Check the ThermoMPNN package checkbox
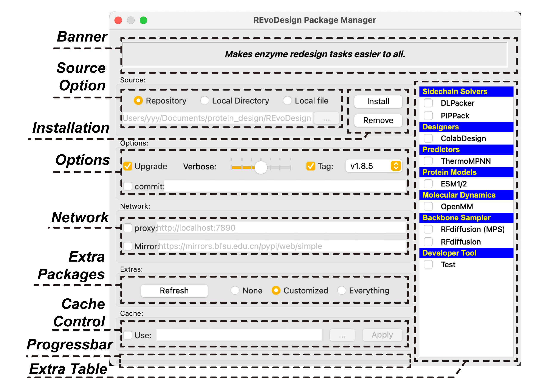 pos(428,161)
